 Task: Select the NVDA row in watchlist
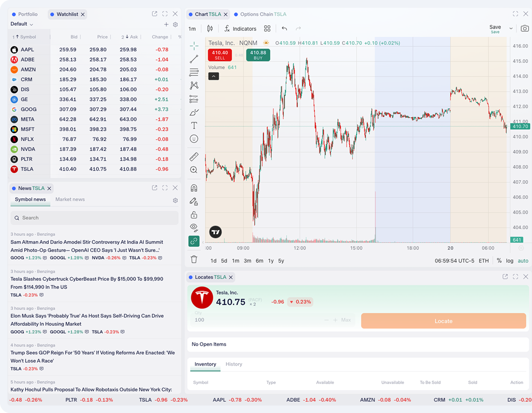(x=95, y=149)
